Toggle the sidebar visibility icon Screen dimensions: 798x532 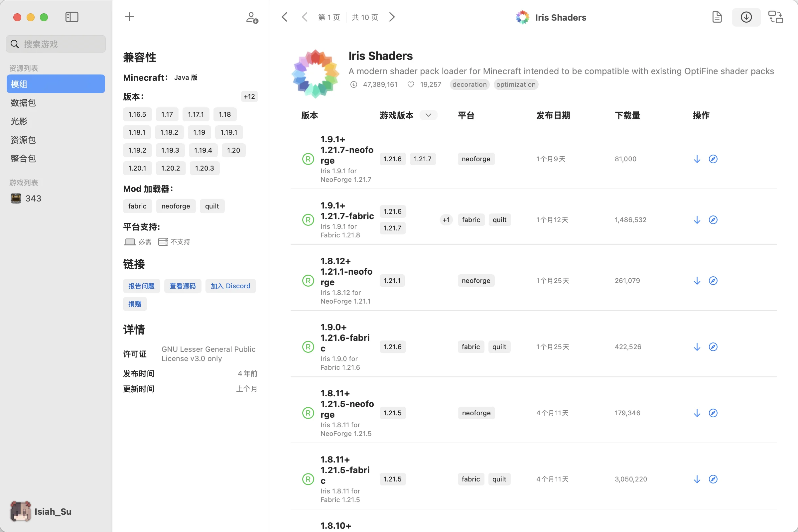[x=71, y=17]
